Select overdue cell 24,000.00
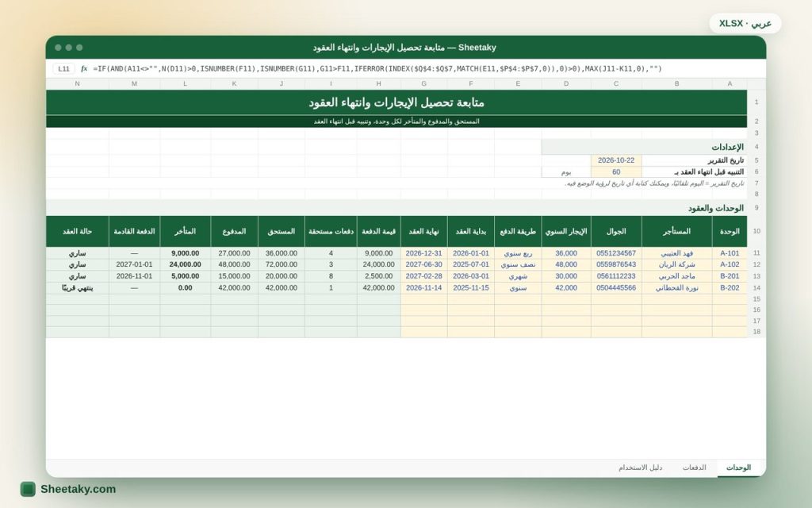812x508 pixels. pyautogui.click(x=185, y=264)
